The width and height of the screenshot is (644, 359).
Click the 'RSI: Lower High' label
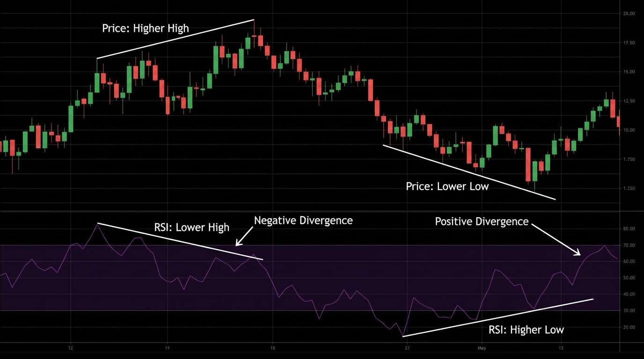point(192,227)
